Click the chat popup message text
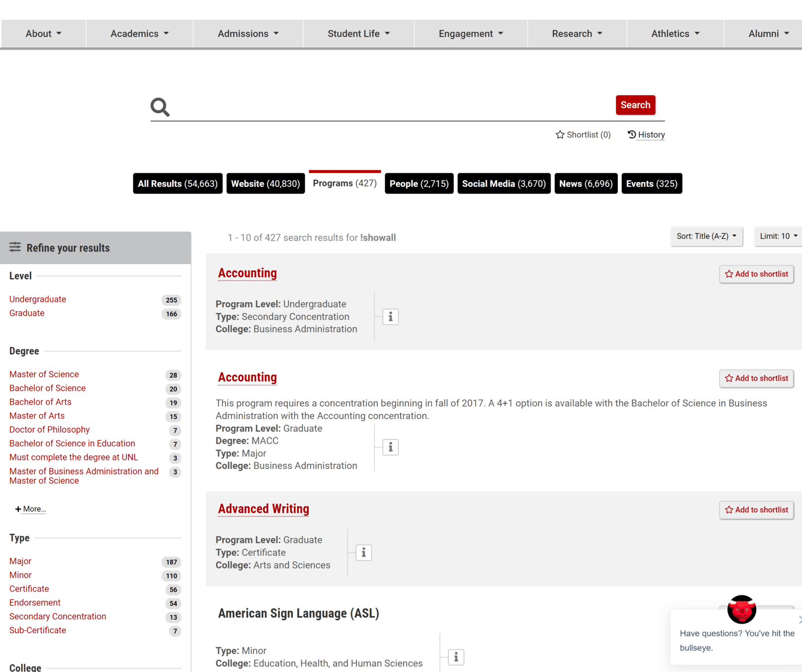Screen dimensions: 802x672 737,641
